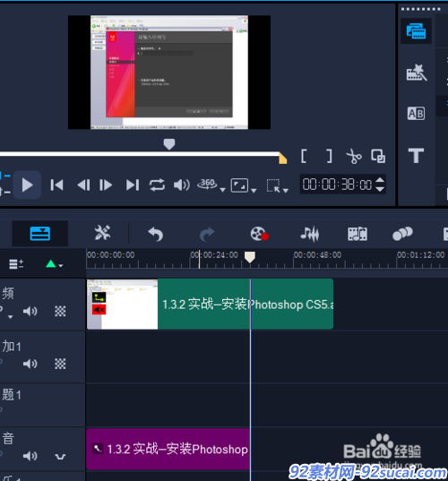Increase timecode with up arrow
This screenshot has height=481, width=448.
tap(380, 180)
